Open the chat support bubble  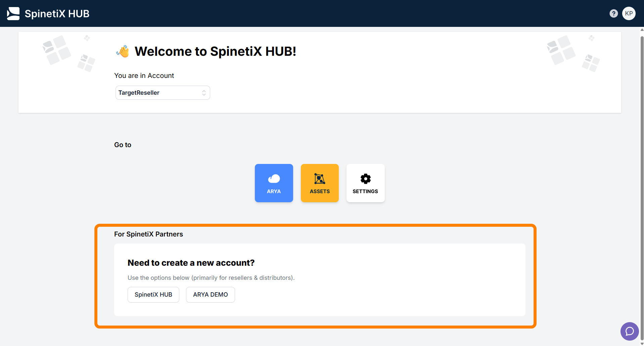[630, 332]
